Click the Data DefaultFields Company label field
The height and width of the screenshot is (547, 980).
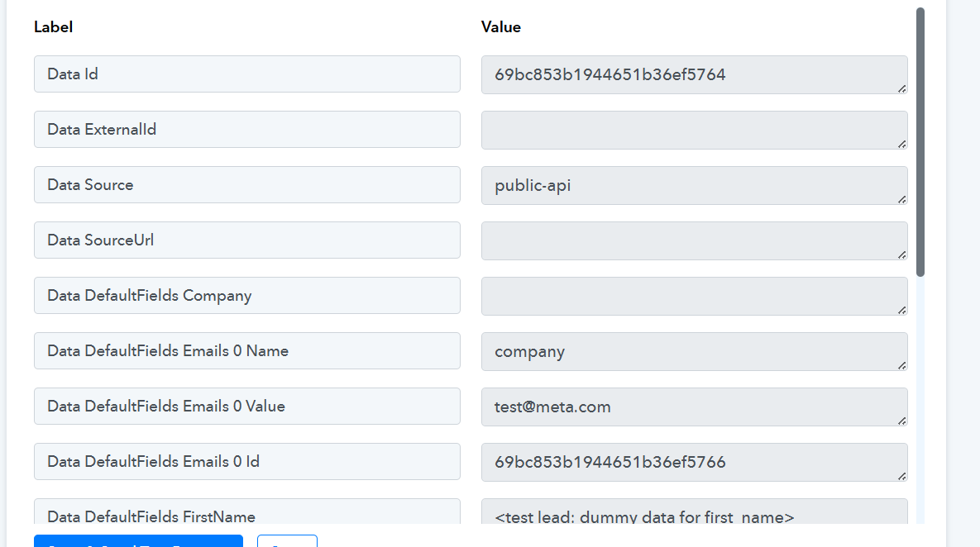coord(246,296)
